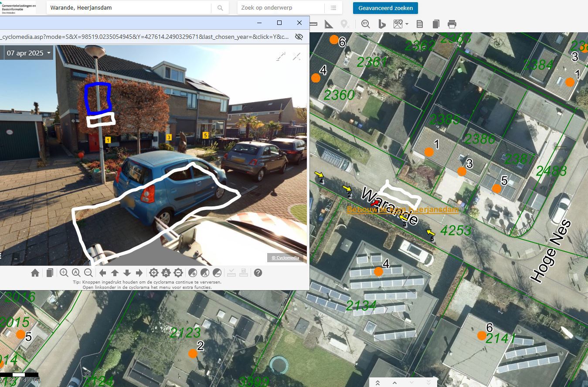The image size is (588, 387).
Task: Open the Bebouwde kom Heerjansdam link
Action: [402, 210]
